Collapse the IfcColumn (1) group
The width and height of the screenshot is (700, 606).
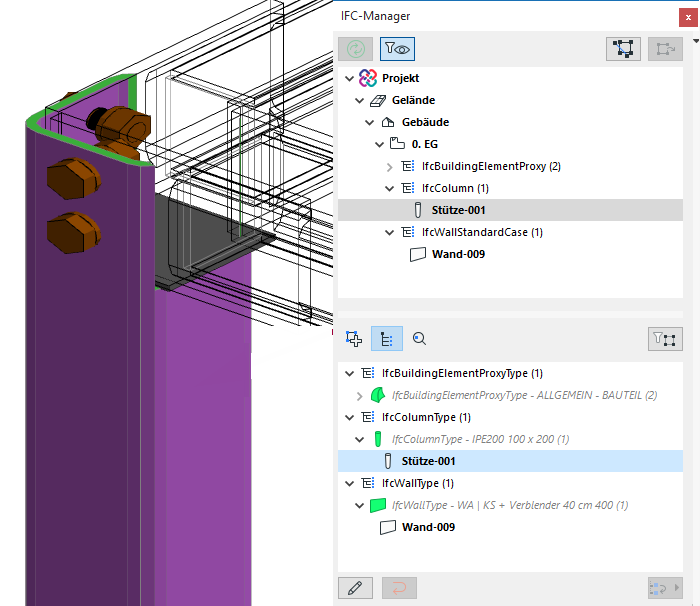389,188
